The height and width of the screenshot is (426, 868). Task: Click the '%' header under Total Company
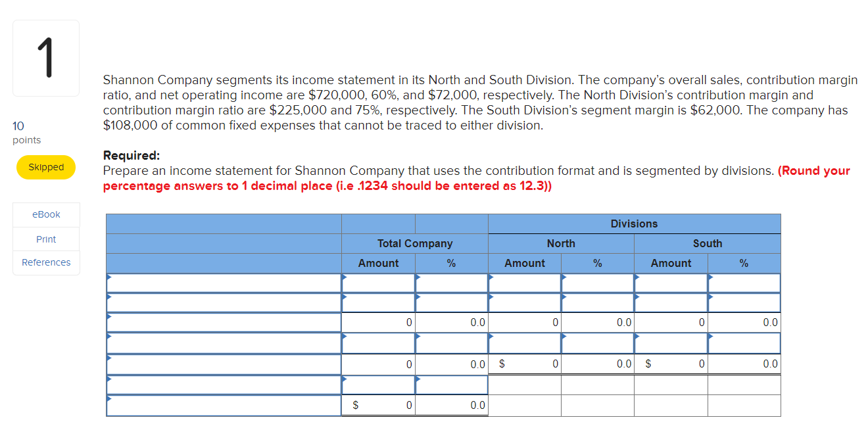click(452, 263)
